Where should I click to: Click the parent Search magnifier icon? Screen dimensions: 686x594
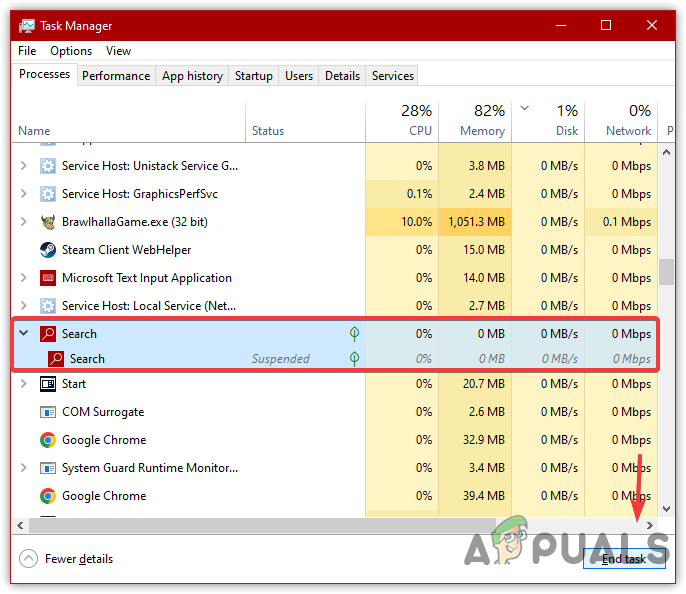[x=48, y=334]
